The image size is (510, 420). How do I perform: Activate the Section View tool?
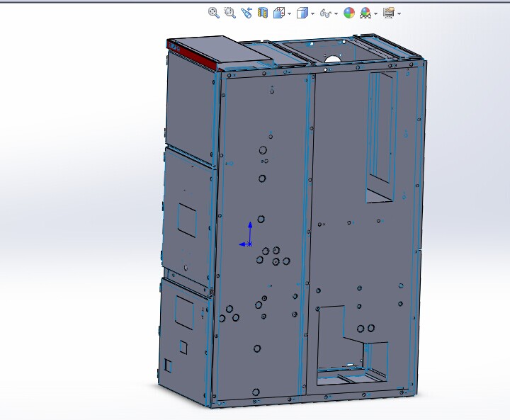[x=263, y=13]
